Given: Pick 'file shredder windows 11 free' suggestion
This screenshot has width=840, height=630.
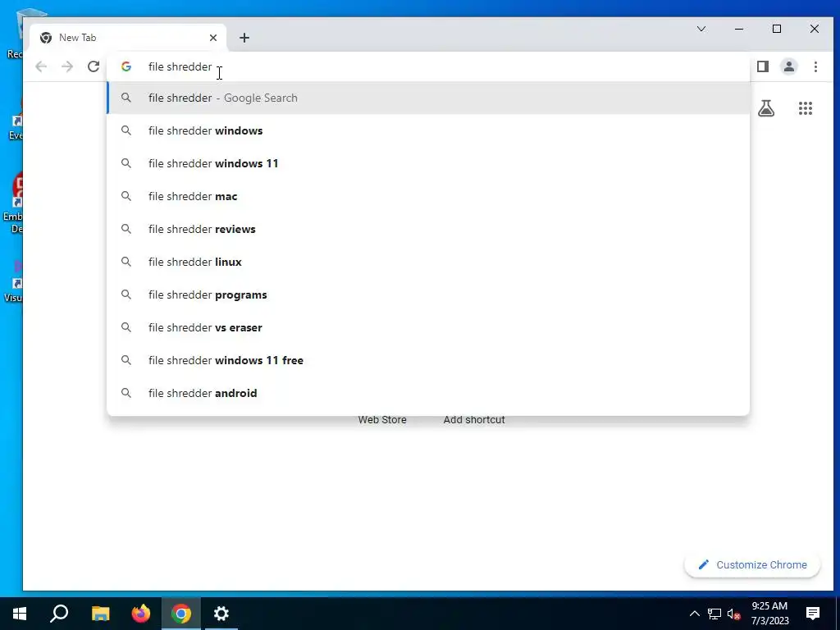Looking at the screenshot, I should 428,360.
